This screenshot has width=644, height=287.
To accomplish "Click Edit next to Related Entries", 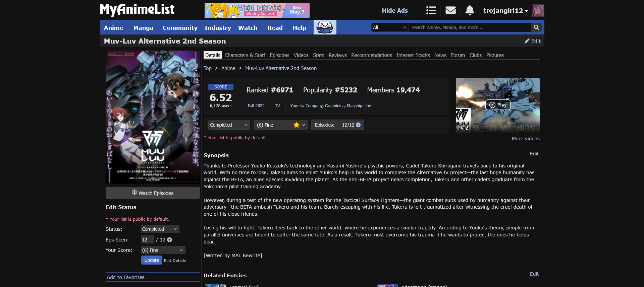I will (534, 274).
